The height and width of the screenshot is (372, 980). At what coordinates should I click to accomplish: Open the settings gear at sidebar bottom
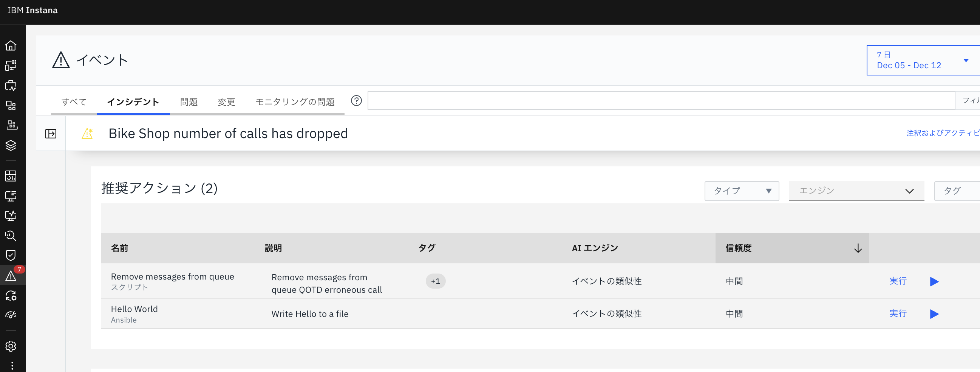point(11,346)
